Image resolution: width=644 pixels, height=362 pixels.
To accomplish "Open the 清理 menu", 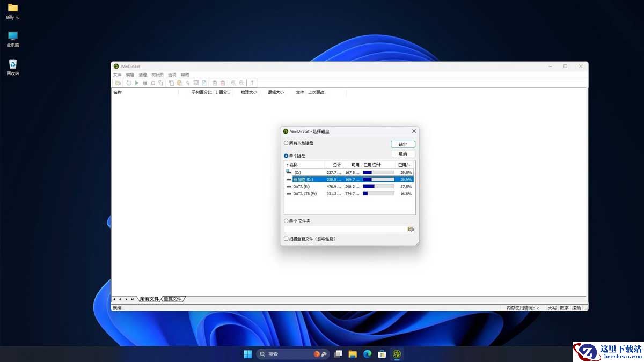I will point(143,75).
